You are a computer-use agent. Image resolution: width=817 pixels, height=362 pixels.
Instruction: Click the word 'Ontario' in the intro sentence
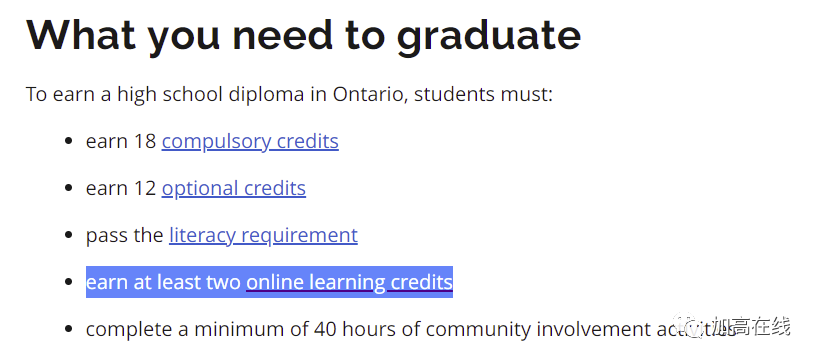click(369, 94)
